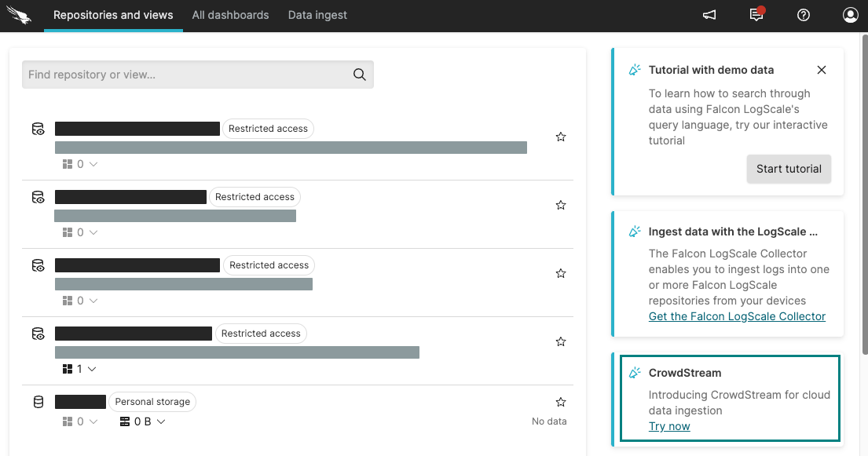Click the magnifying glass search icon
Image resolution: width=868 pixels, height=456 pixels.
[x=360, y=75]
